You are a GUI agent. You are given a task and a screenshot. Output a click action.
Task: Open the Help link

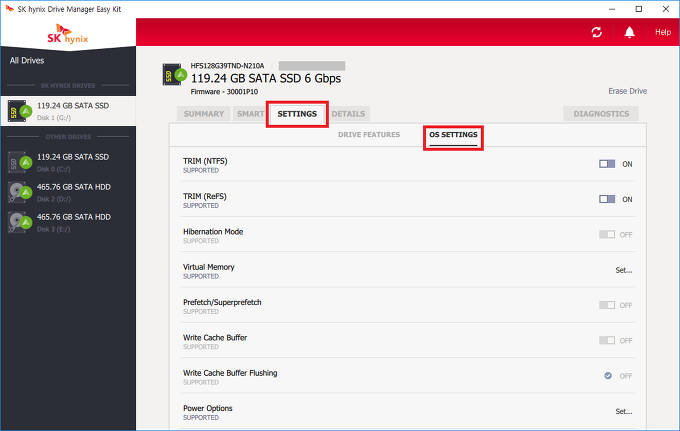pyautogui.click(x=663, y=32)
